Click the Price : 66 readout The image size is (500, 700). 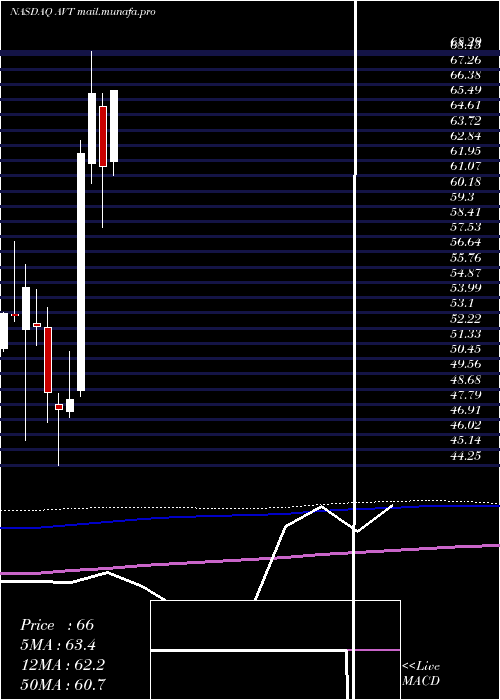coord(57,625)
